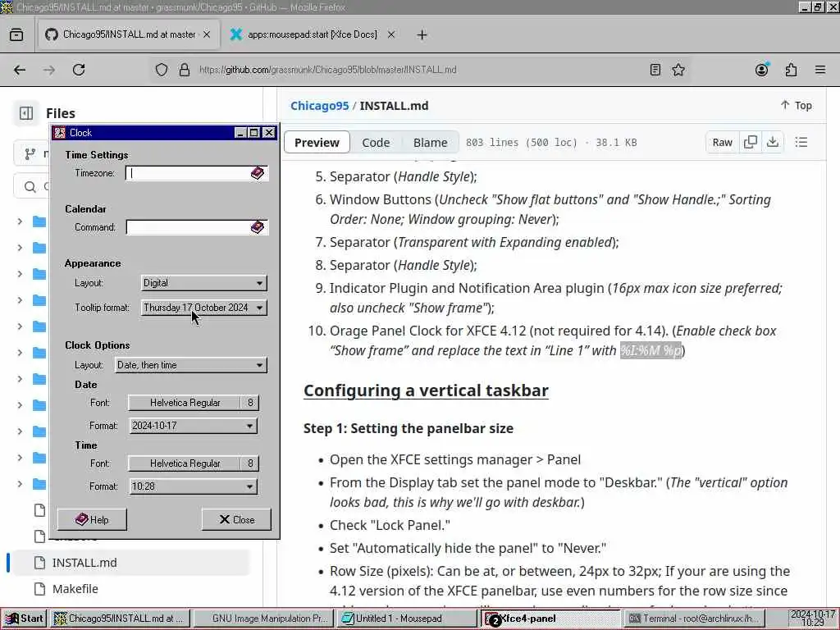Screen dimensions: 840x630
Task: Switch to apps:mousepad Xfce Docs tab
Action: (x=311, y=34)
